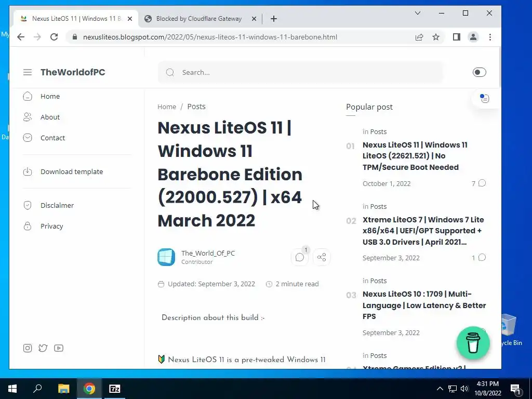Click the October 1, 2022 date text
The image size is (532, 399).
click(387, 183)
